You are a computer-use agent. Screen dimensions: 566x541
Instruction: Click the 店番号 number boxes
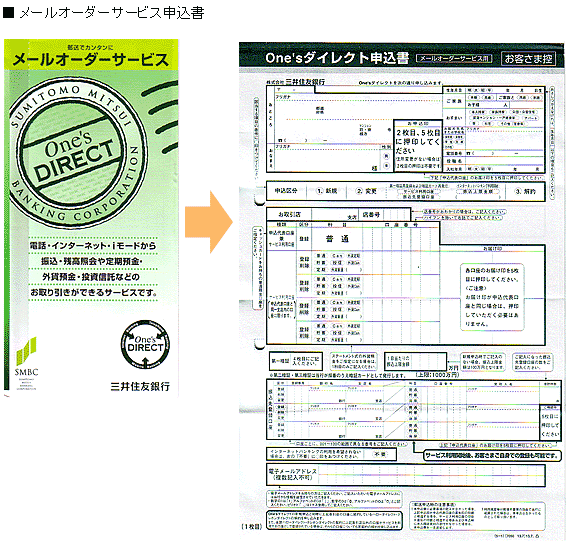pos(396,214)
